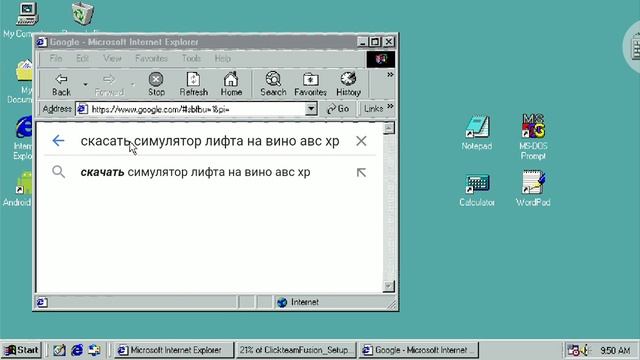Launch Internet Explorer from the Quick Launch bar
Screen dimensions: 640x360
(77, 350)
